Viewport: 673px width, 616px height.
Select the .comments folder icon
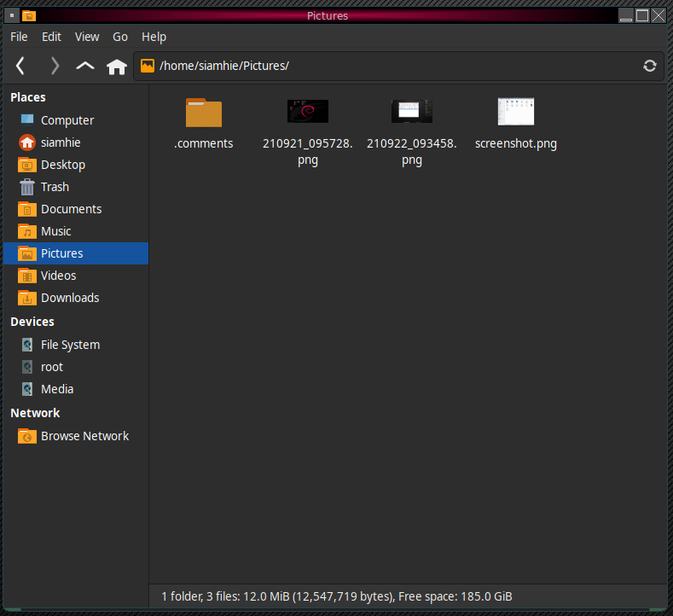pyautogui.click(x=204, y=113)
